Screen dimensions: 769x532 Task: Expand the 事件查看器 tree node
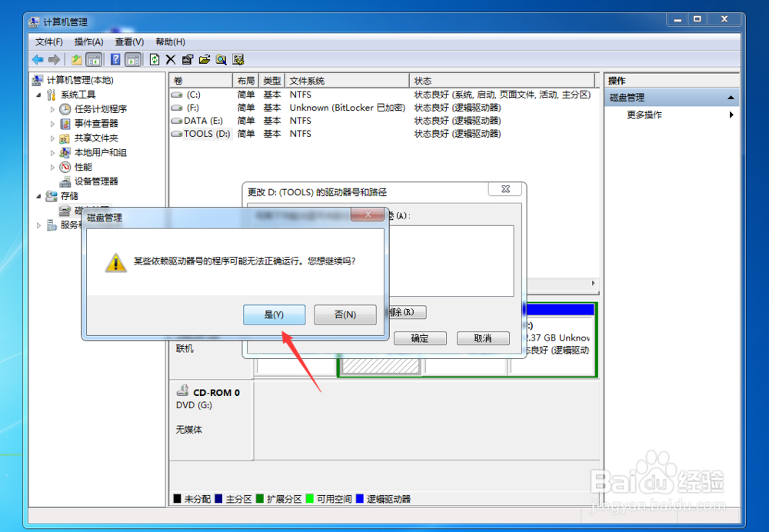coord(52,124)
